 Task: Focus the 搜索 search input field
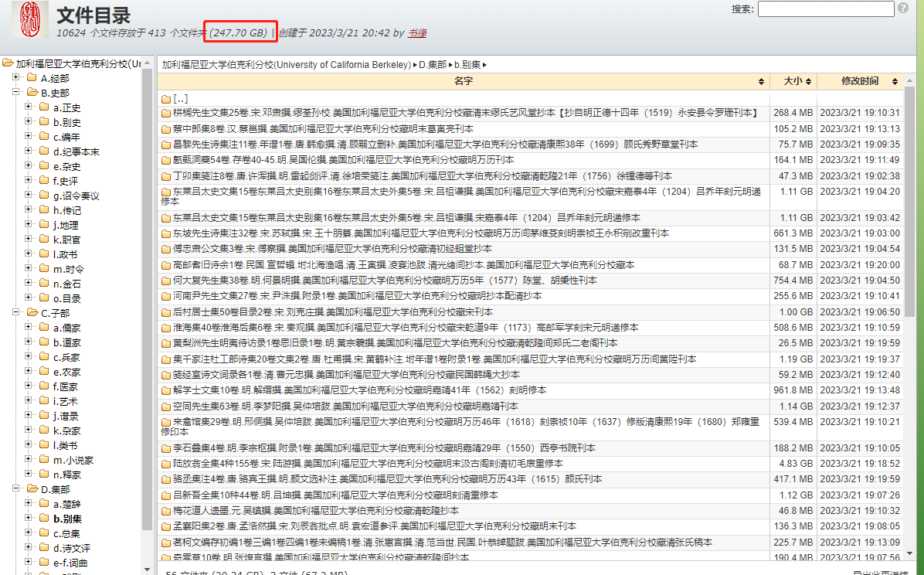point(826,9)
